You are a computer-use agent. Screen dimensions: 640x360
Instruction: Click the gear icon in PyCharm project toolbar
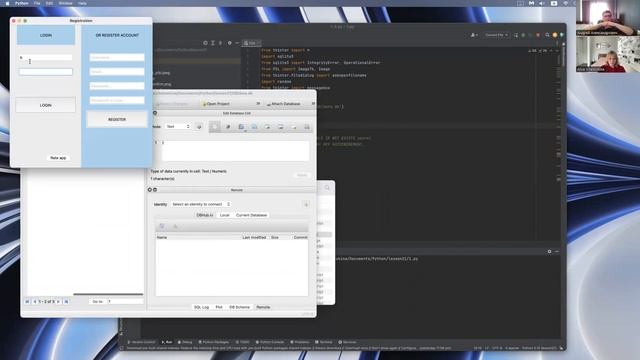pyautogui.click(x=229, y=43)
